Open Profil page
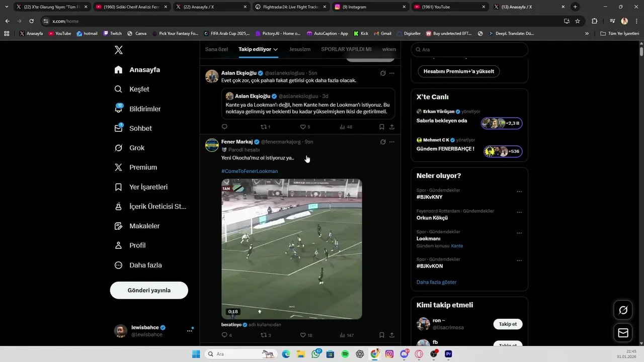 (130, 245)
